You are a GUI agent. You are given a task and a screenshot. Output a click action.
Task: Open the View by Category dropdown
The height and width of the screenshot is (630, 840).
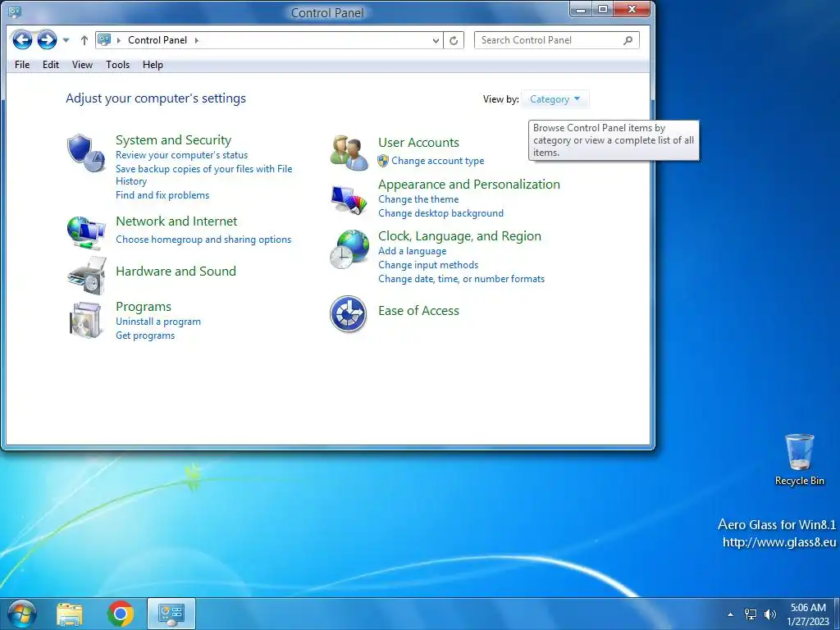(555, 99)
